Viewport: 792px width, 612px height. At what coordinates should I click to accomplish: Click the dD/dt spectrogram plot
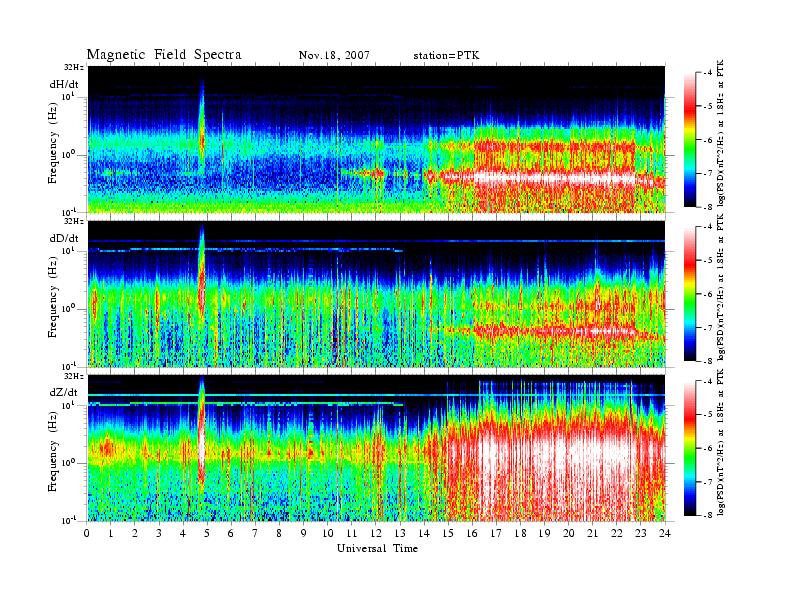coord(376,293)
